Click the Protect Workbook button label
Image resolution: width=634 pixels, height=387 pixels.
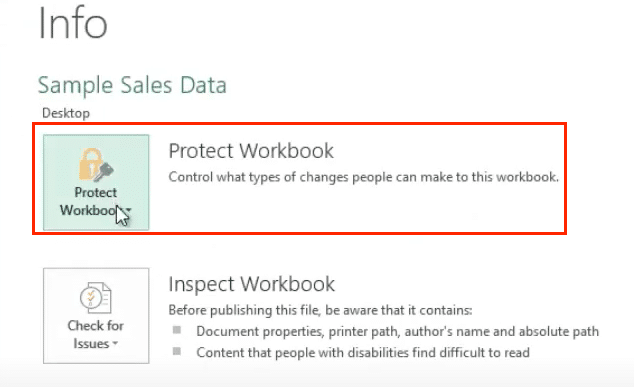tap(96, 201)
